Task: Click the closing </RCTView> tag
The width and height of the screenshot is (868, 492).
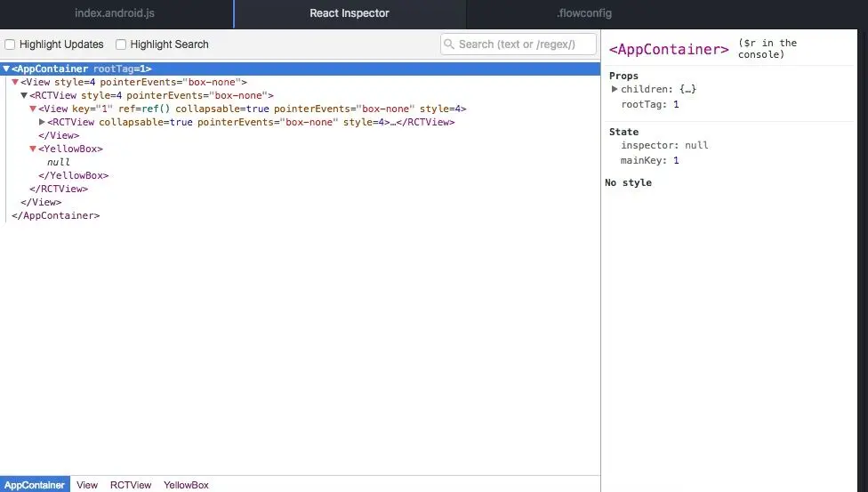Action: 59,189
